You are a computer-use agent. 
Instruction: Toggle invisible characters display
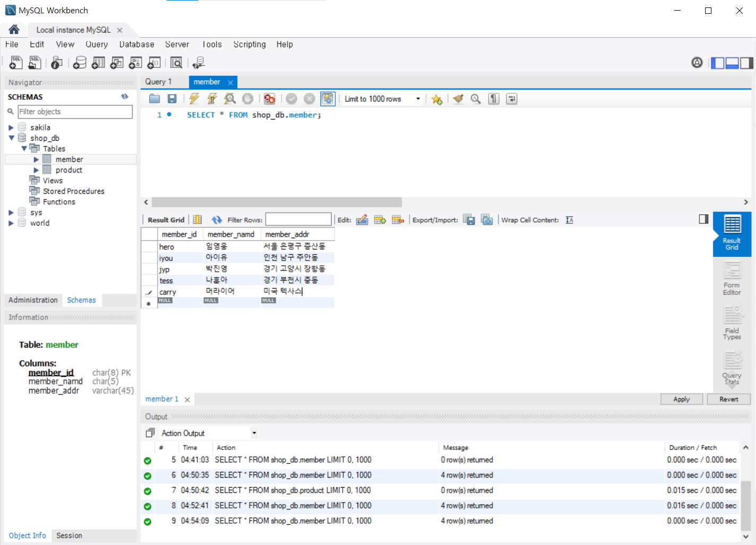(x=493, y=99)
